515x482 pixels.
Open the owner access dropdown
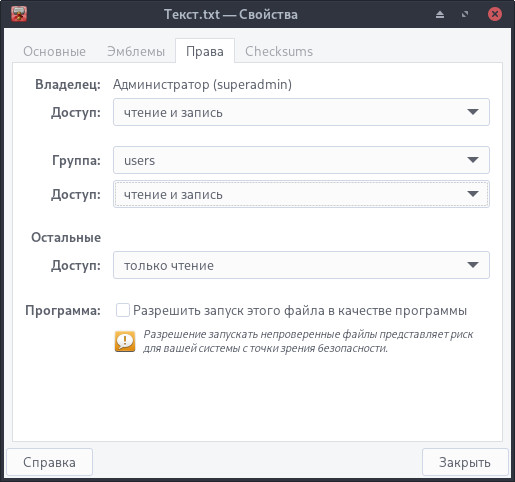coord(301,112)
